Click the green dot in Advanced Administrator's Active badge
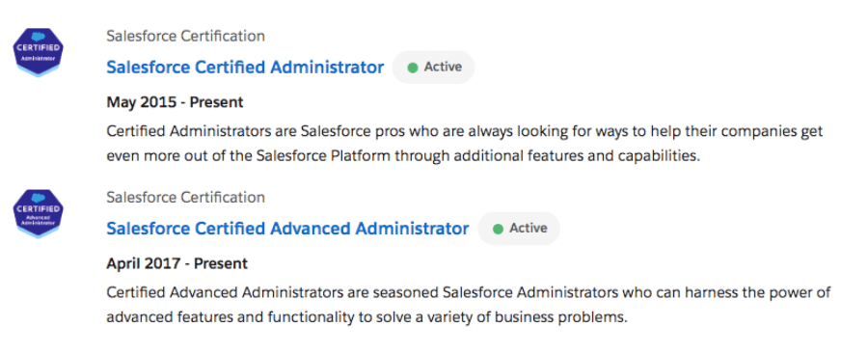This screenshot has height=354, width=868. click(498, 229)
